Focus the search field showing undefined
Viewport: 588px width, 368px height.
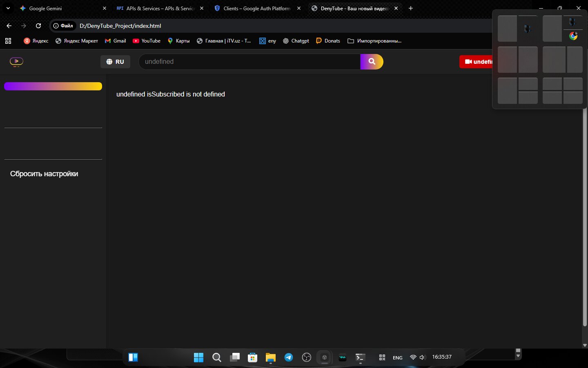pyautogui.click(x=249, y=62)
